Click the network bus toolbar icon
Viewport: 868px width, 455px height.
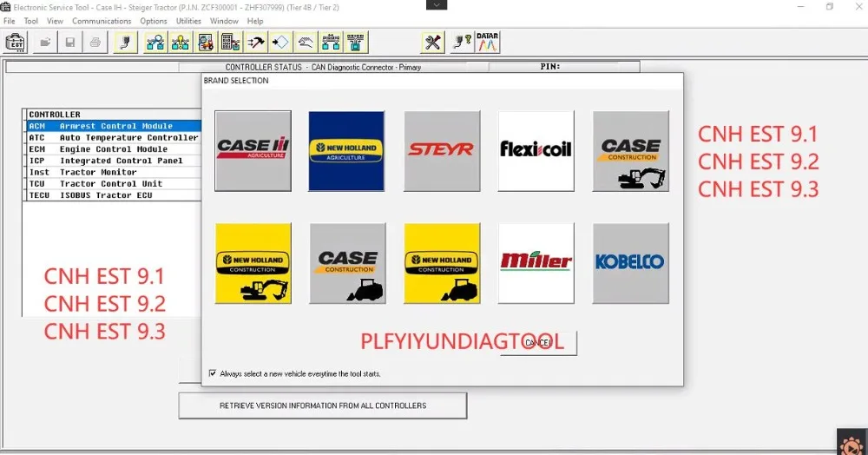(x=331, y=43)
